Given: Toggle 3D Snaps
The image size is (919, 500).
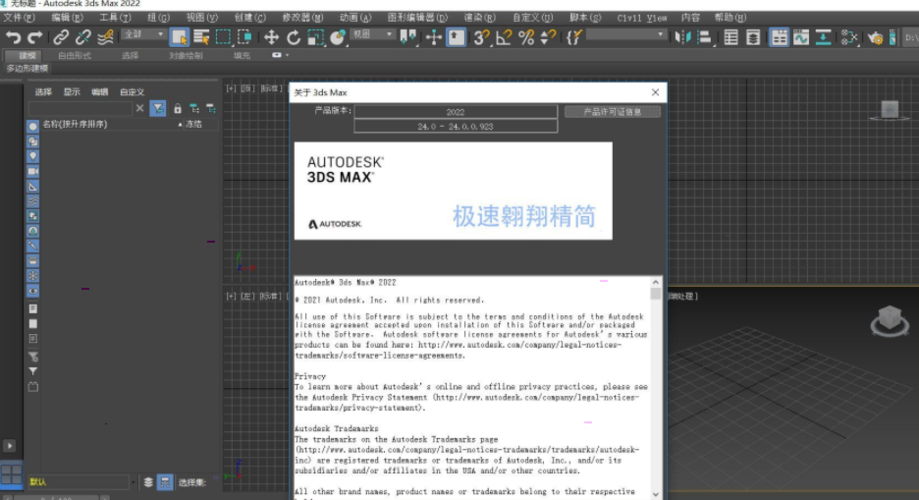Looking at the screenshot, I should pyautogui.click(x=481, y=38).
